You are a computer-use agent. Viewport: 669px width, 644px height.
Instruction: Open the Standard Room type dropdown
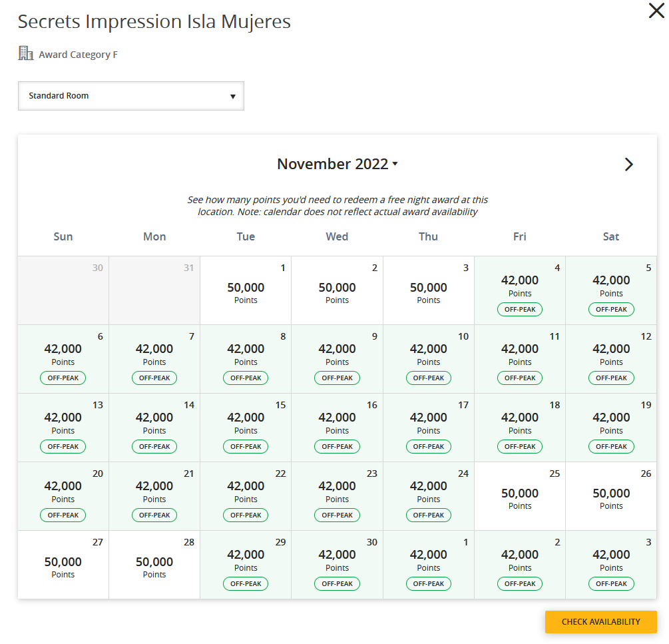(131, 96)
